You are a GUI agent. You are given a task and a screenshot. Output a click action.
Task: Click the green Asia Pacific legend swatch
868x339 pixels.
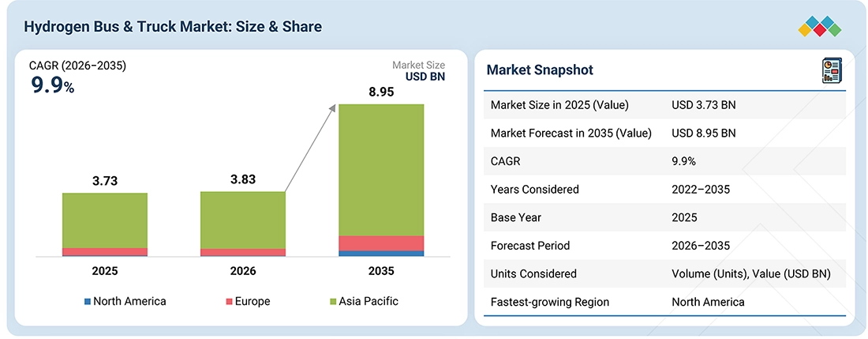[333, 302]
